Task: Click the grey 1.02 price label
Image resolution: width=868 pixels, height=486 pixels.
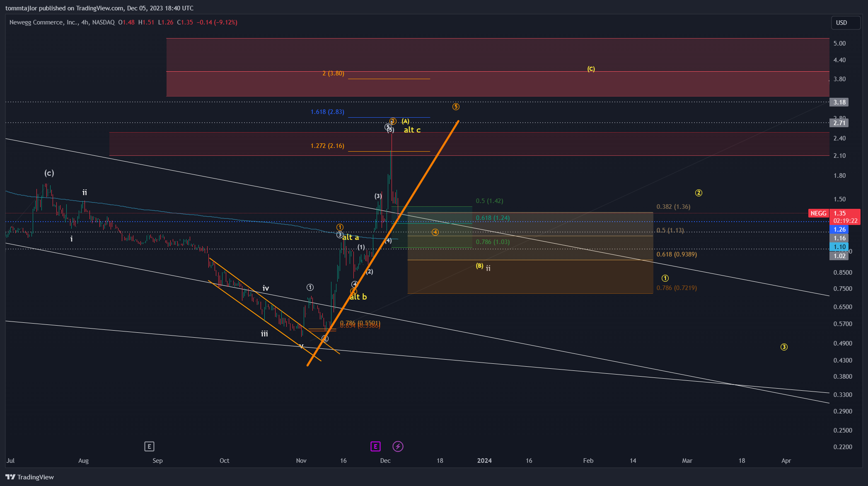Action: tap(839, 256)
